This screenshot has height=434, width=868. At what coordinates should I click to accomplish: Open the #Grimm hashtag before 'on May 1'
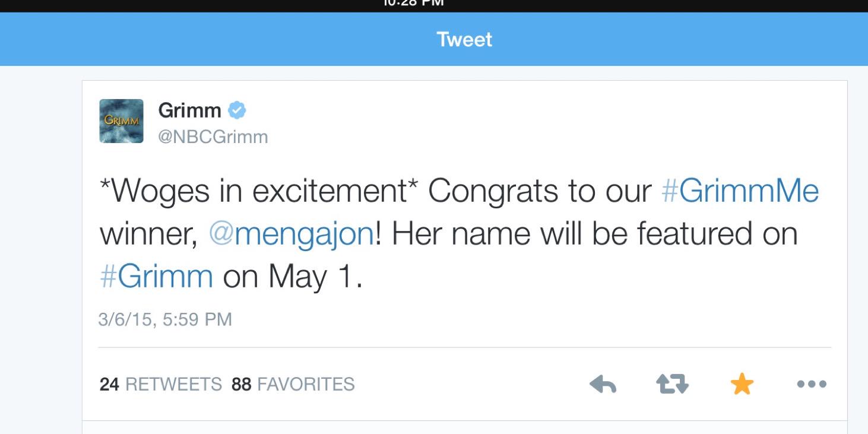[156, 277]
